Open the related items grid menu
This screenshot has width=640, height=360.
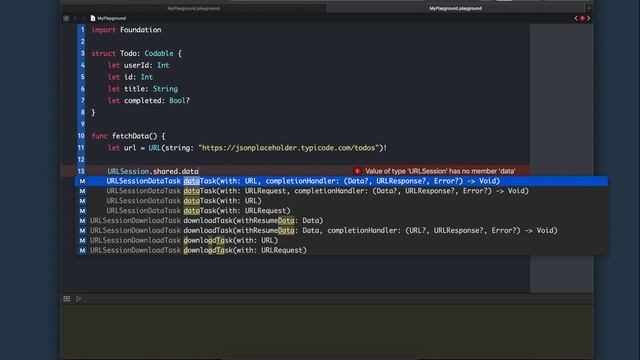(66, 18)
